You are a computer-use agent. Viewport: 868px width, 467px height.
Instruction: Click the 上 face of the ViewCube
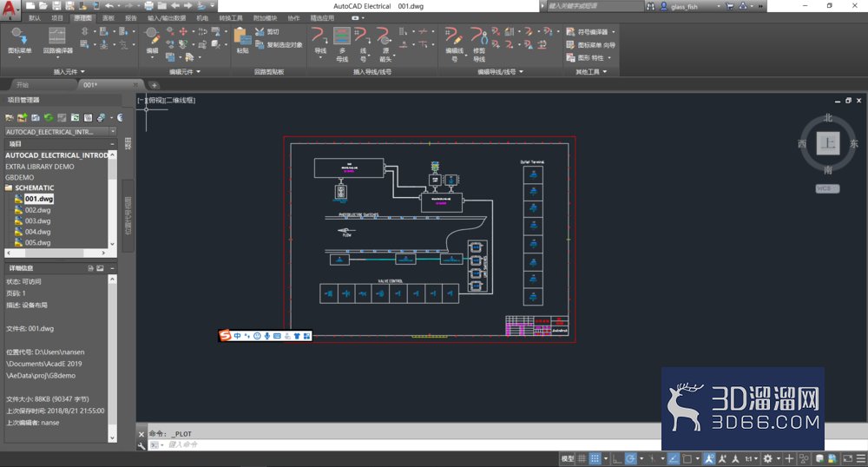(827, 143)
